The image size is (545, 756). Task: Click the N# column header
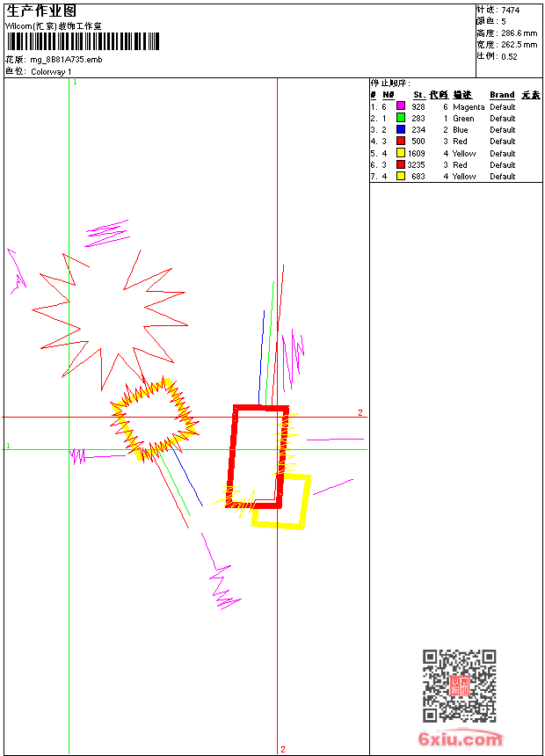tap(389, 95)
